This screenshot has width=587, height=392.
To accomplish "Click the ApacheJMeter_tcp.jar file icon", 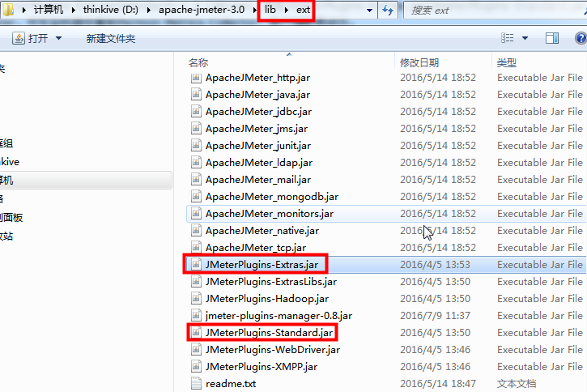I will (196, 248).
